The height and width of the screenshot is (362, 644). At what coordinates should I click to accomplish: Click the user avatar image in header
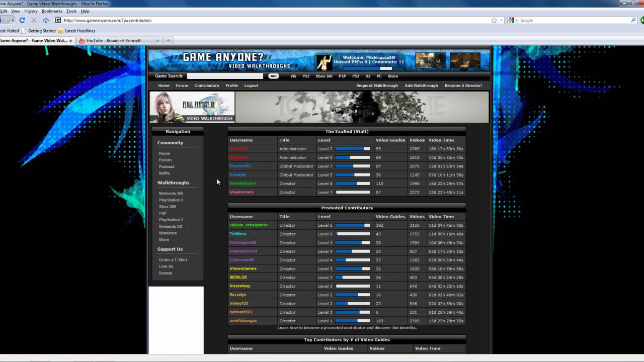[325, 62]
